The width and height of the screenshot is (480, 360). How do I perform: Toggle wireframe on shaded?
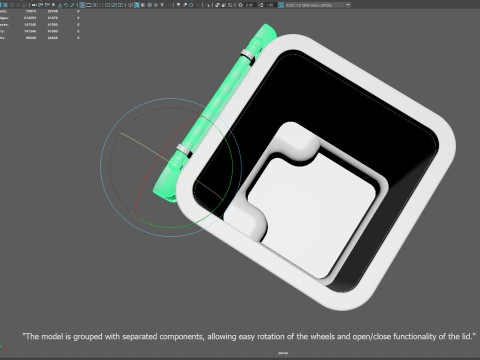pos(149,5)
